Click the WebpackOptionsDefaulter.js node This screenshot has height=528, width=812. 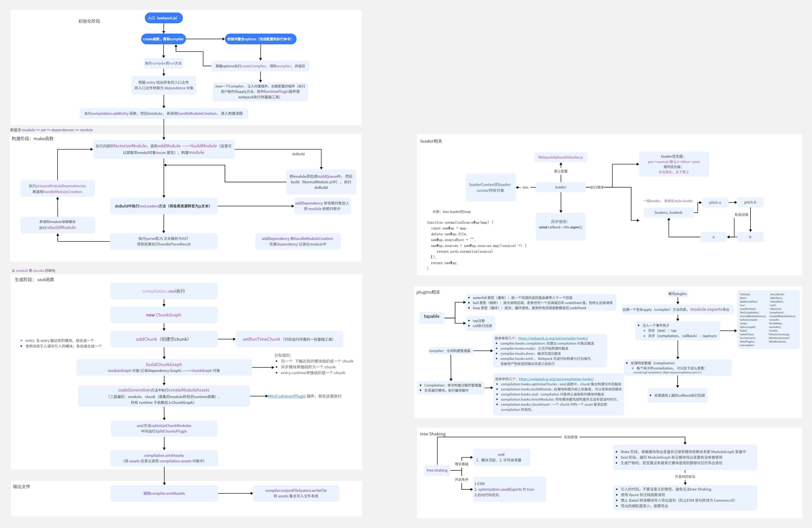point(560,157)
